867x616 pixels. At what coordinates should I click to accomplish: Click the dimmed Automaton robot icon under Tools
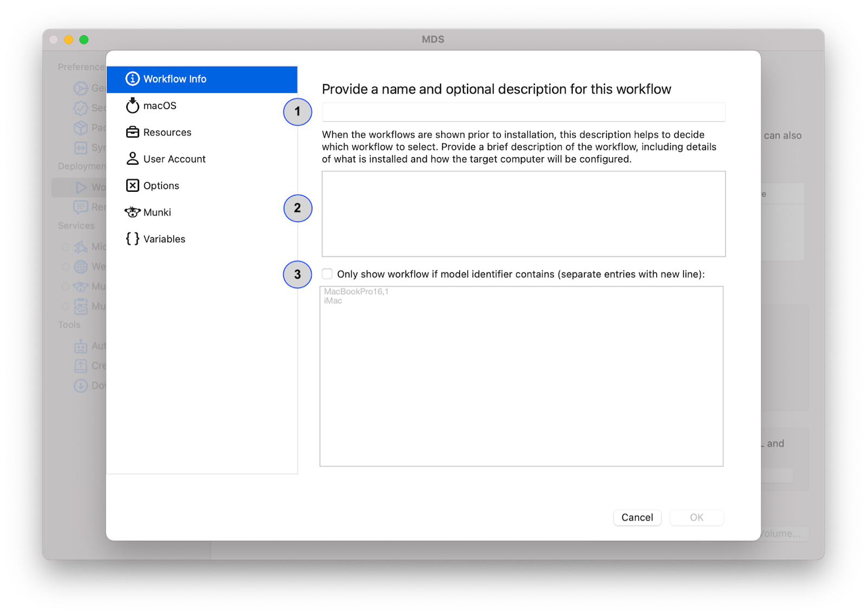[x=81, y=346]
